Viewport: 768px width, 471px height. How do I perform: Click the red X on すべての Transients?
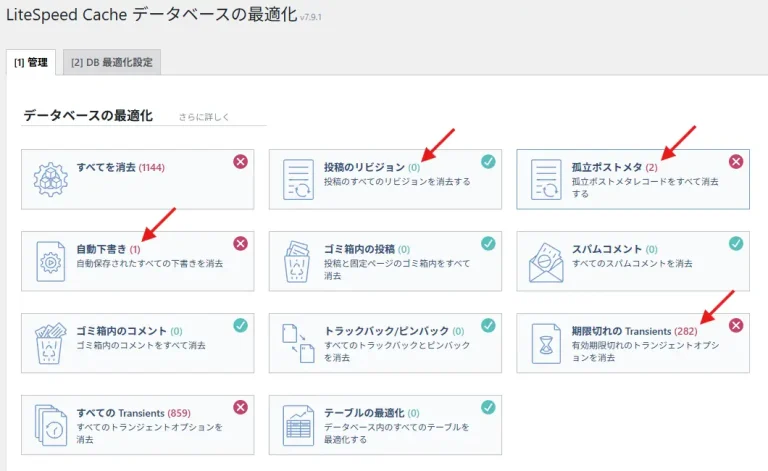pos(240,407)
